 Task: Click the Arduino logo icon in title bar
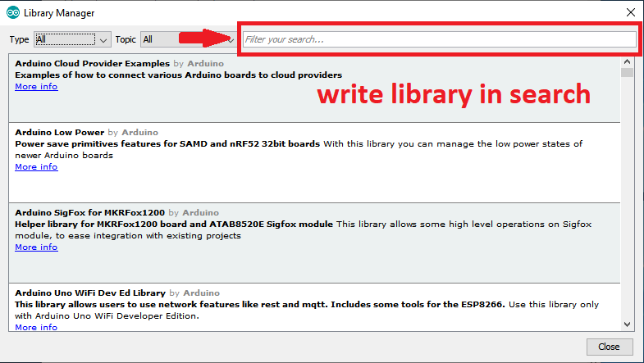pyautogui.click(x=13, y=13)
